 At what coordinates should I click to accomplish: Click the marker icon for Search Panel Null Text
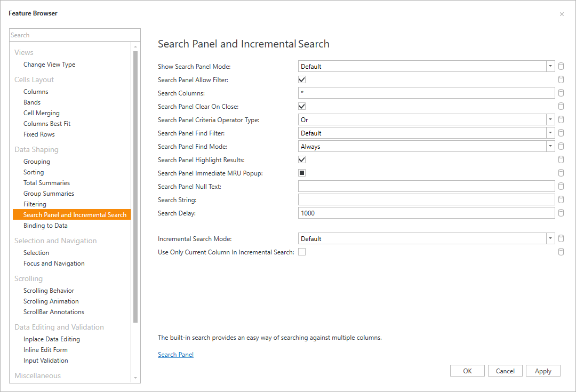tap(561, 187)
